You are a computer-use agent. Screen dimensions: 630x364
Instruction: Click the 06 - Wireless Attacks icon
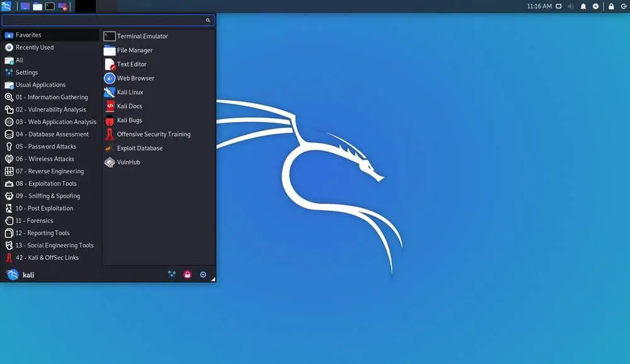click(x=9, y=159)
